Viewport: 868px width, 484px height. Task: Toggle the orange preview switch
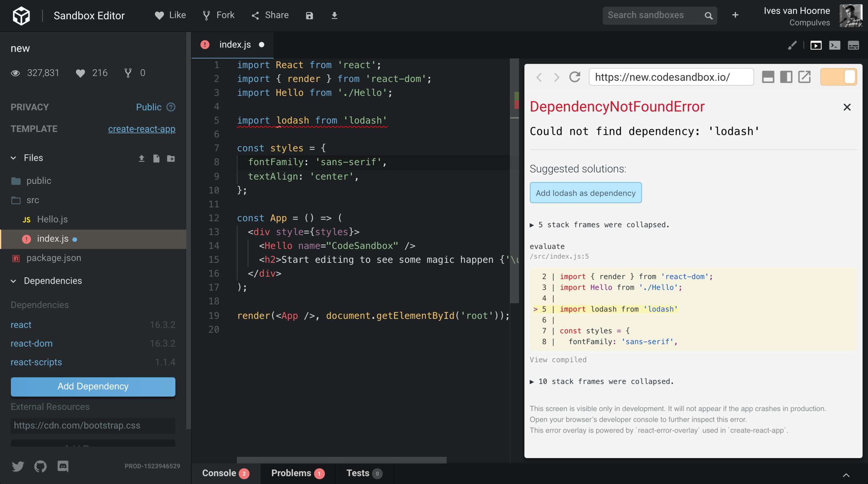[838, 77]
